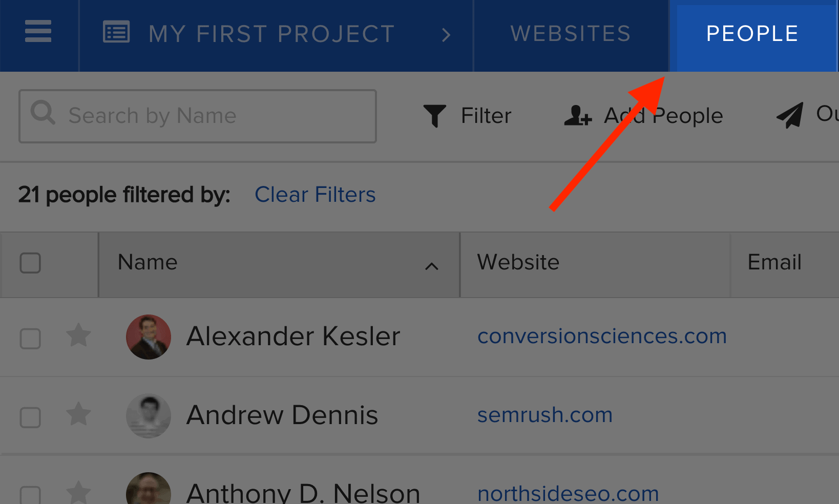Check the box for Alexander Kesler
The image size is (839, 504).
pos(30,339)
